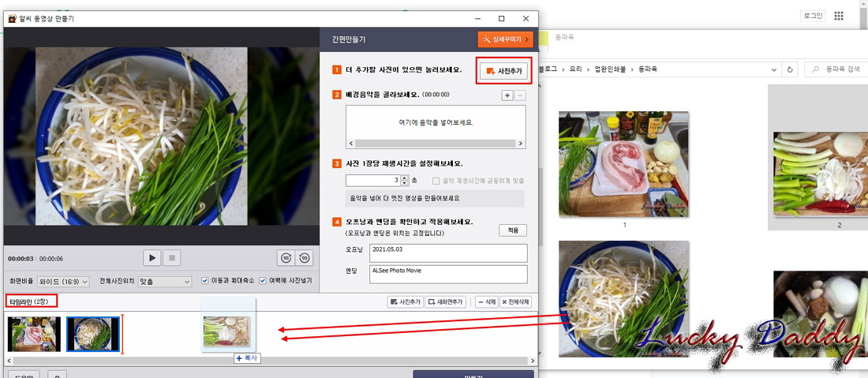The image size is (868, 378).
Task: Select the first timeline thumbnail with pork
Action: pyautogui.click(x=34, y=335)
